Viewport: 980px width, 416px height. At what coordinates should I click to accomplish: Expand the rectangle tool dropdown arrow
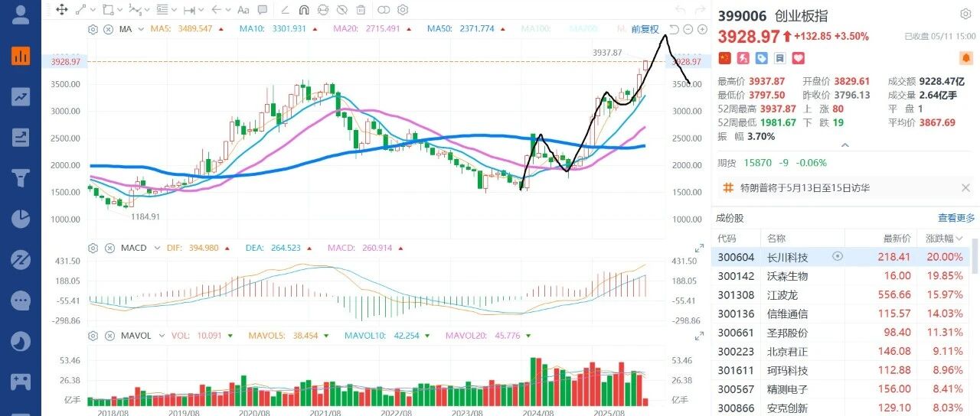point(119,10)
